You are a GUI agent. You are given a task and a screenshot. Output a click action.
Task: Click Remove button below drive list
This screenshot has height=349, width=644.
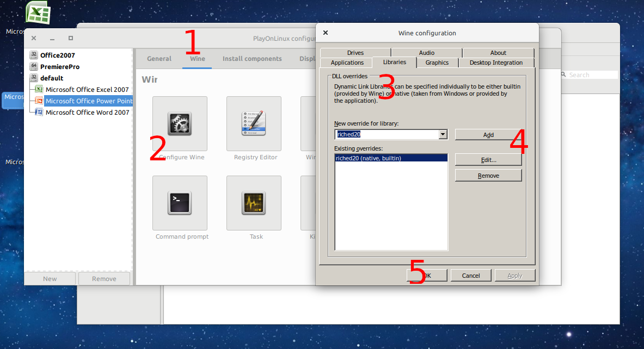[x=104, y=278]
